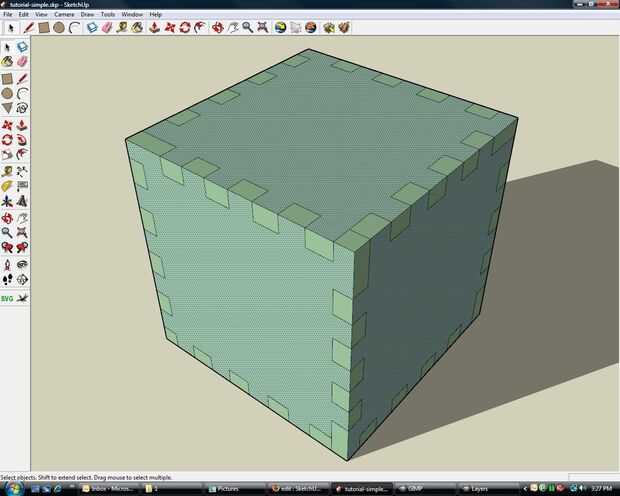Click the Next view icon
Viewport: 620px width, 496px height.
click(x=22, y=248)
